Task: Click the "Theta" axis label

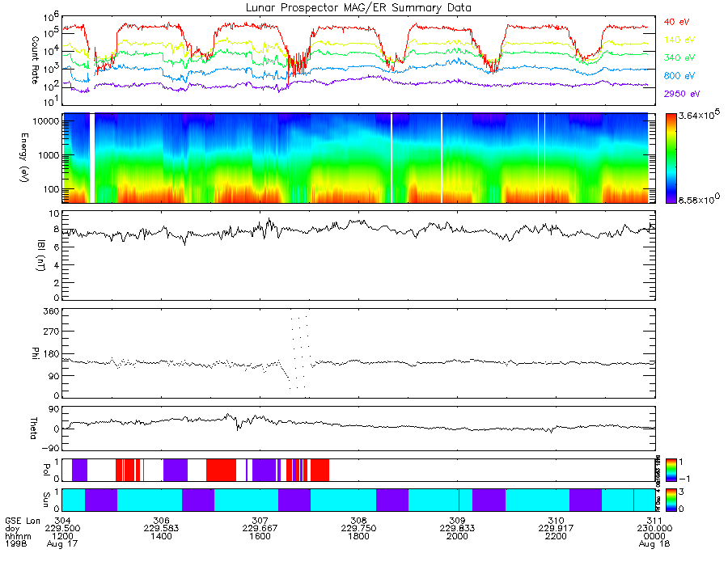Action: 33,429
